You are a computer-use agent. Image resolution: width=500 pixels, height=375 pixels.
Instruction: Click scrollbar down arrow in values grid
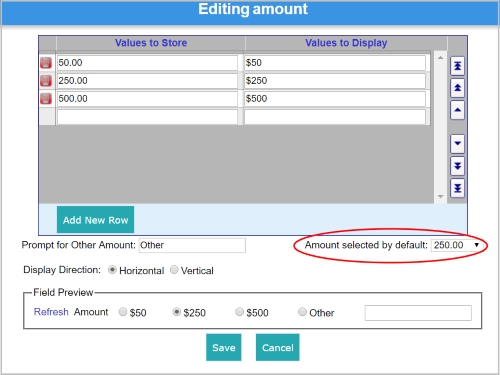click(440, 197)
